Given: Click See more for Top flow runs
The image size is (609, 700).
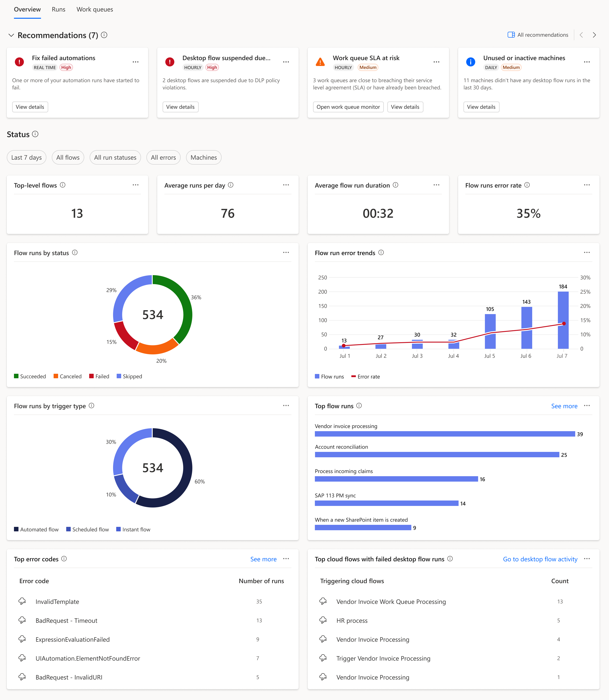Looking at the screenshot, I should tap(564, 406).
